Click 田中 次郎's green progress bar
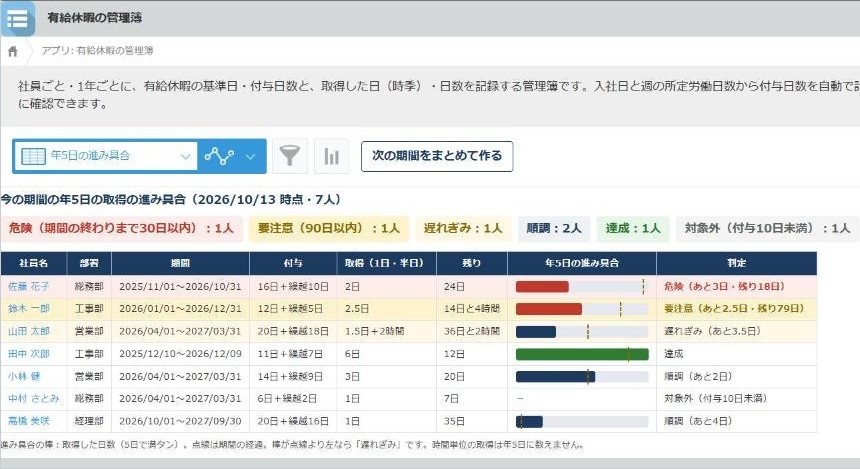Screen dimensions: 860x469 582,354
